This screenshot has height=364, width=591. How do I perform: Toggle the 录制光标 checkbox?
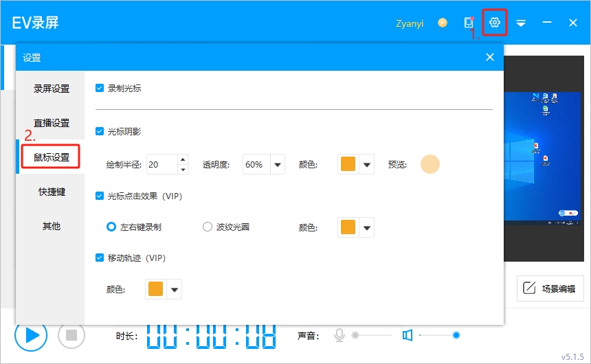click(x=100, y=88)
